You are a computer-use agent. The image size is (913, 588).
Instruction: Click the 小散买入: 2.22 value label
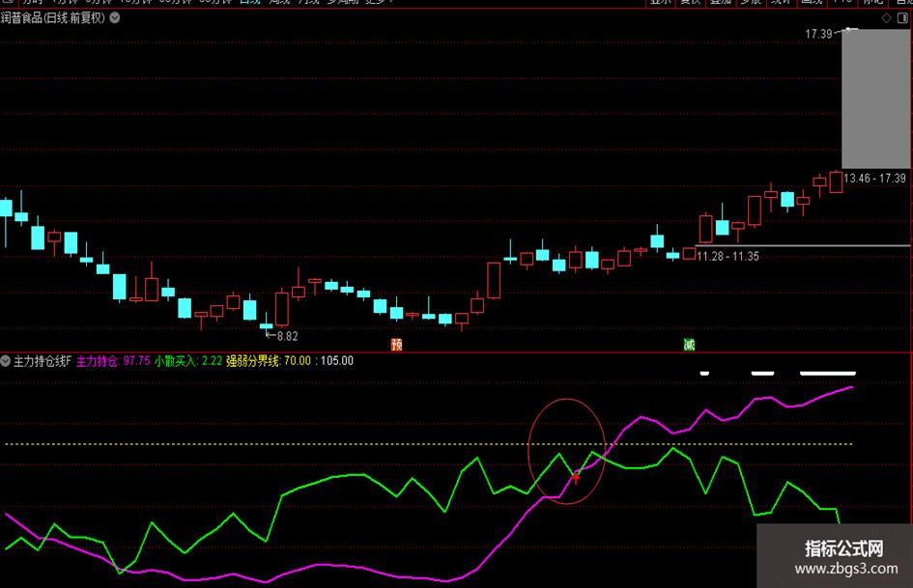tap(188, 361)
